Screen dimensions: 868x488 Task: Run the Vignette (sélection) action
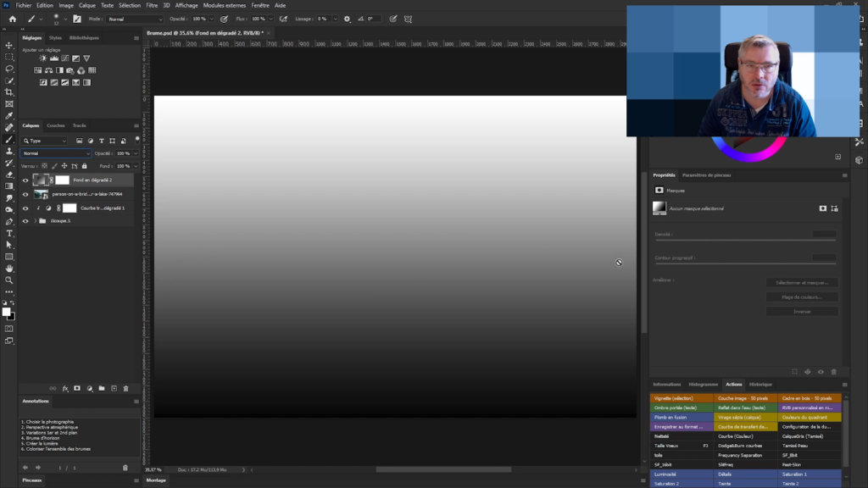pos(682,398)
